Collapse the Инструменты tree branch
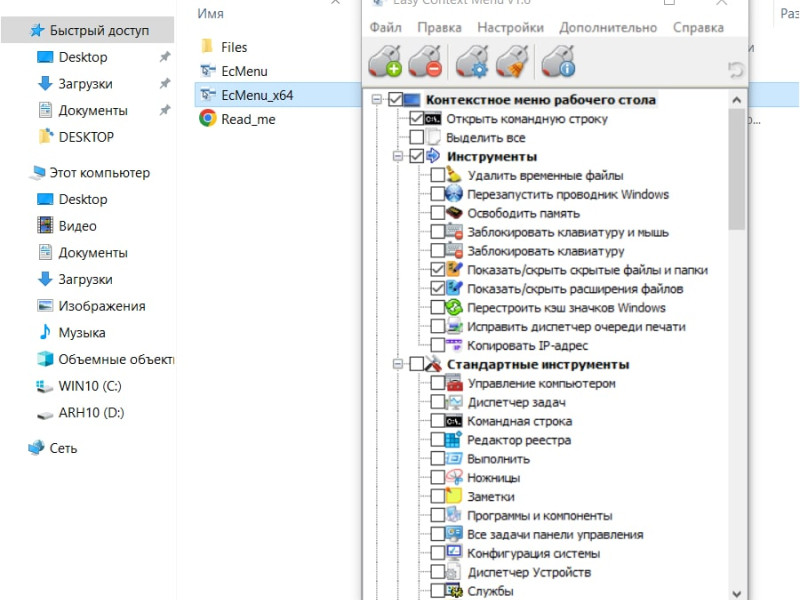The width and height of the screenshot is (800, 600). click(397, 156)
